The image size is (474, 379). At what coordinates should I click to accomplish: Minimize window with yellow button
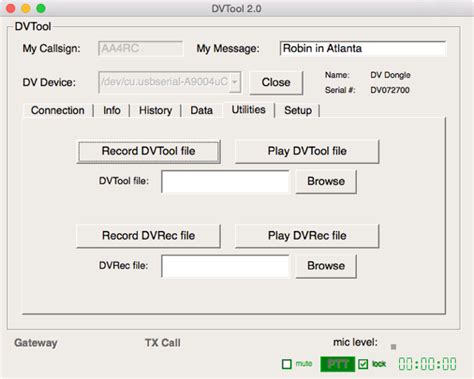(x=26, y=8)
